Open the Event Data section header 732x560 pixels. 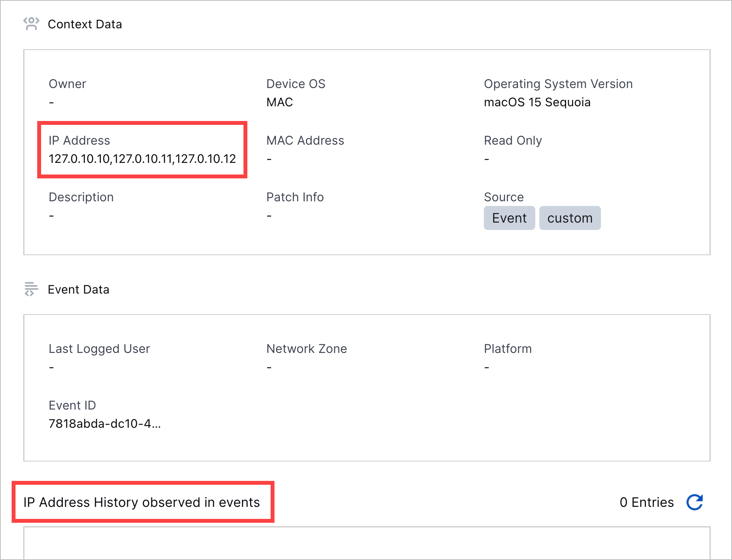tap(78, 289)
